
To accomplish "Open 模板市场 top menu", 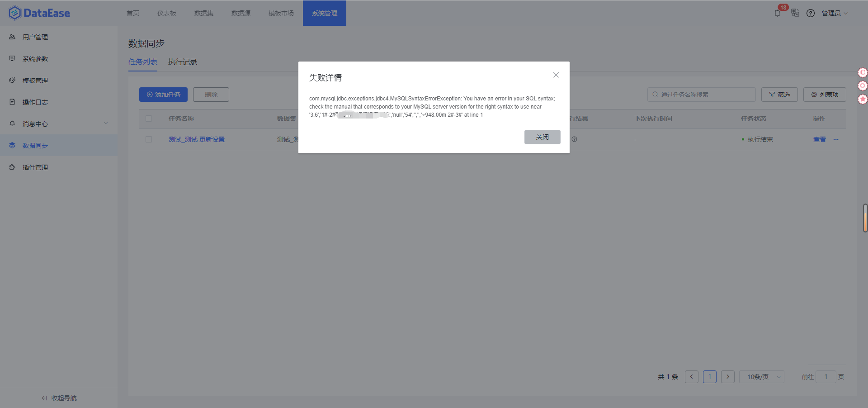I will (281, 13).
